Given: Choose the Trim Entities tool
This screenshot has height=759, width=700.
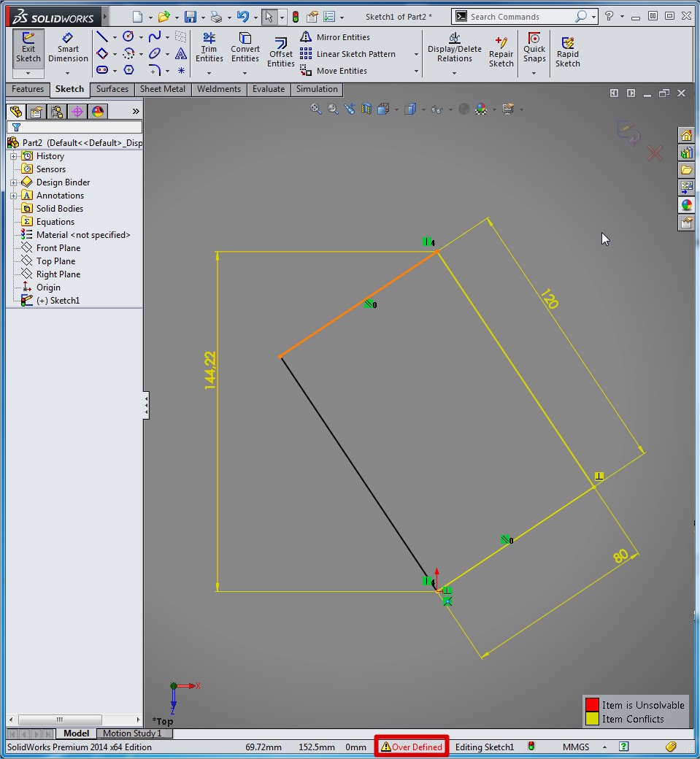Looking at the screenshot, I should (x=209, y=48).
